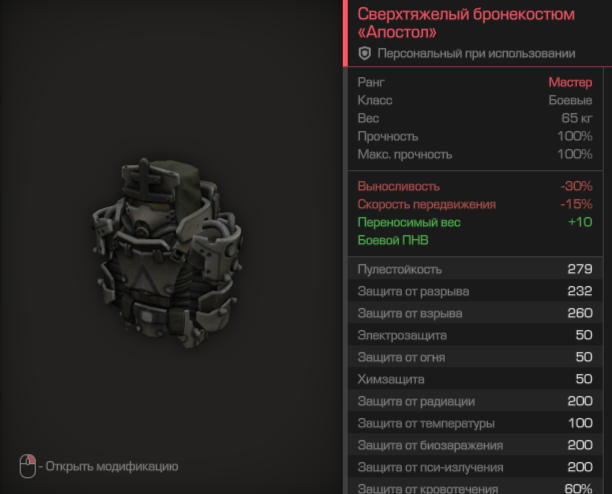This screenshot has height=494, width=612.
Task: Select the Защита от разрыва row
Action: click(475, 291)
